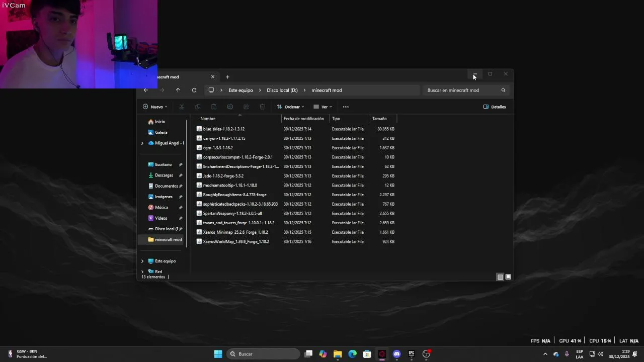Click the copy toolbar icon
This screenshot has width=644, height=362.
[x=198, y=107]
